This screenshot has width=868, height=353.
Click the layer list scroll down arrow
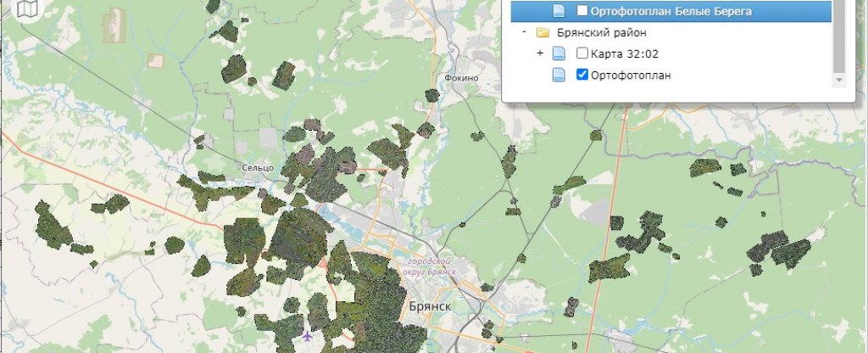click(x=839, y=80)
